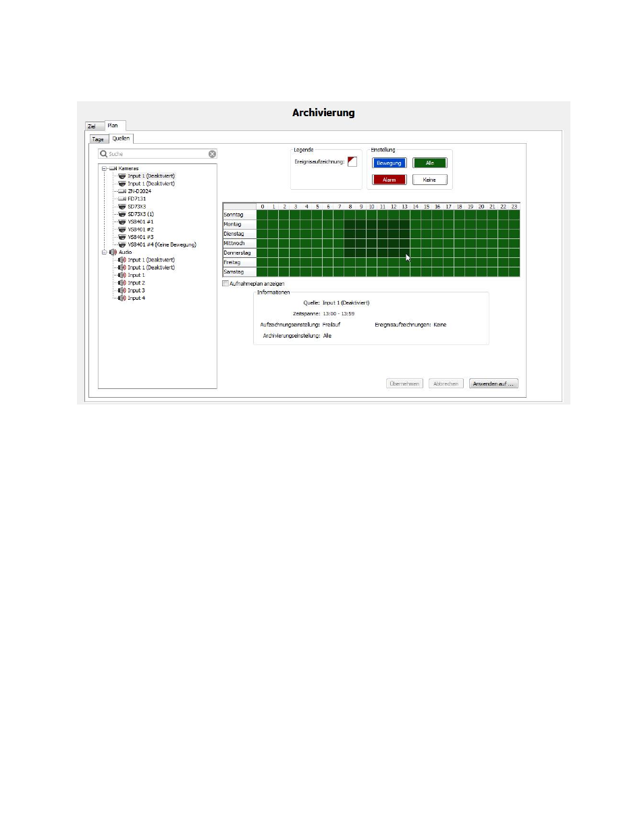This screenshot has width=644, height=834.
Task: Switch to the Tage sub-tab
Action: (99, 139)
